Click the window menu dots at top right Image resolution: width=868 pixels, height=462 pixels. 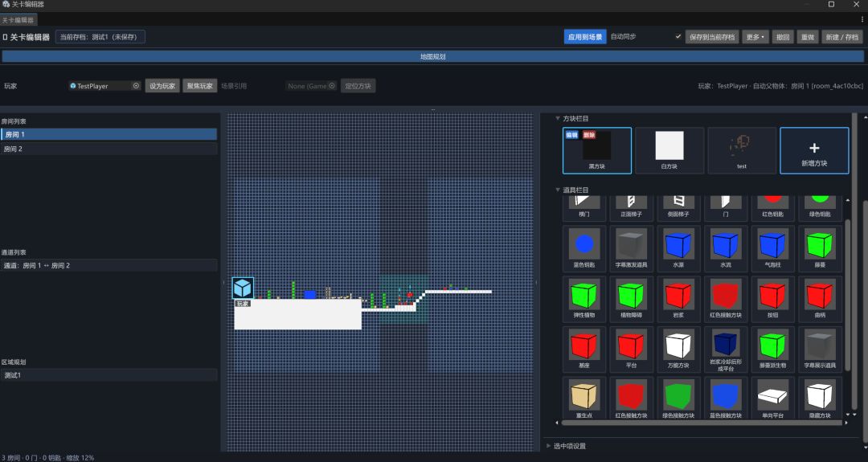point(862,20)
